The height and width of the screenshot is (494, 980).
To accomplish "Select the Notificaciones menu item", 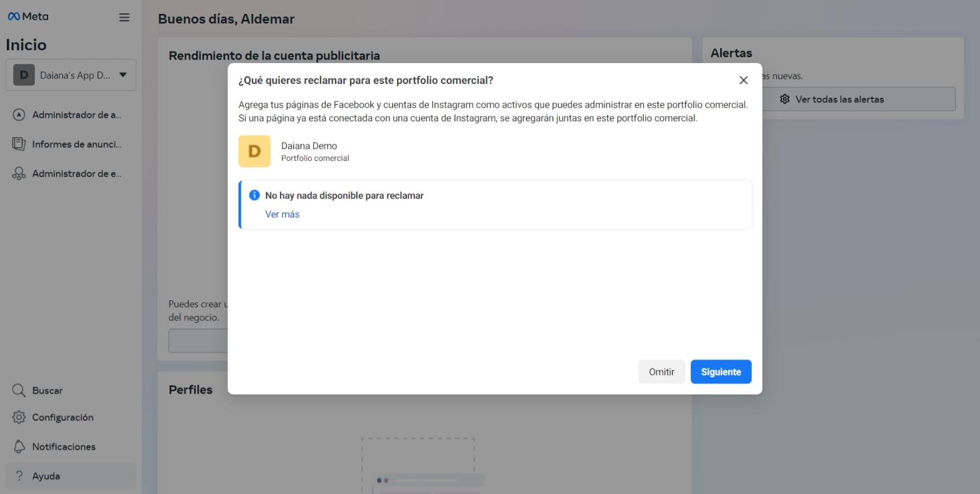I will [x=64, y=447].
